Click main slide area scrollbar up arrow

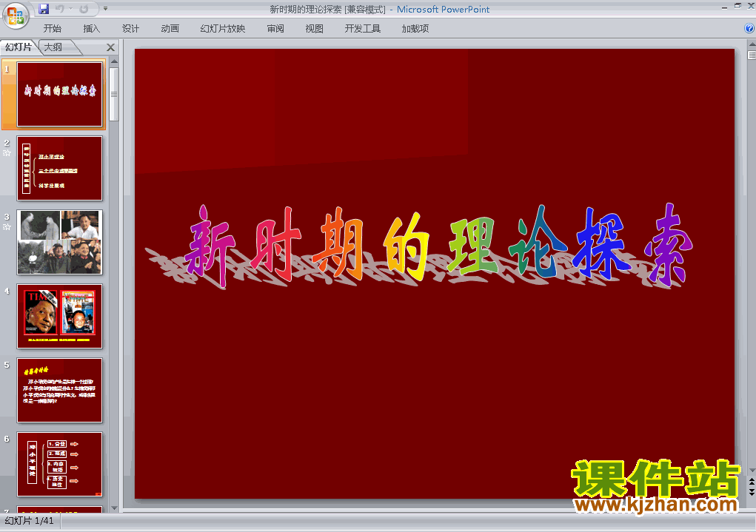coord(752,44)
